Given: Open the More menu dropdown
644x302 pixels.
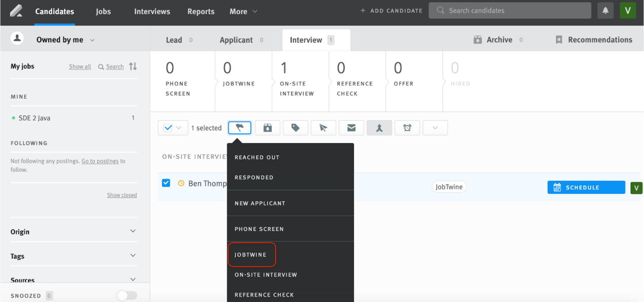Looking at the screenshot, I should tap(243, 11).
